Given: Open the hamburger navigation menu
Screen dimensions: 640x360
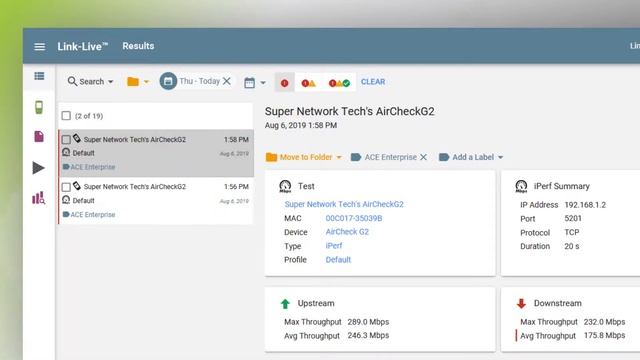Looking at the screenshot, I should (x=40, y=47).
